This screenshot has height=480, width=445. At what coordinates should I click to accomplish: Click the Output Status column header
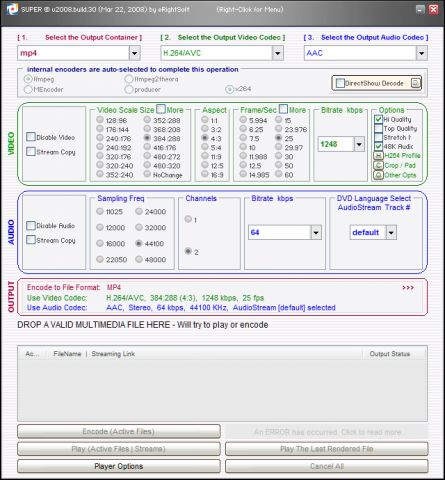(390, 354)
